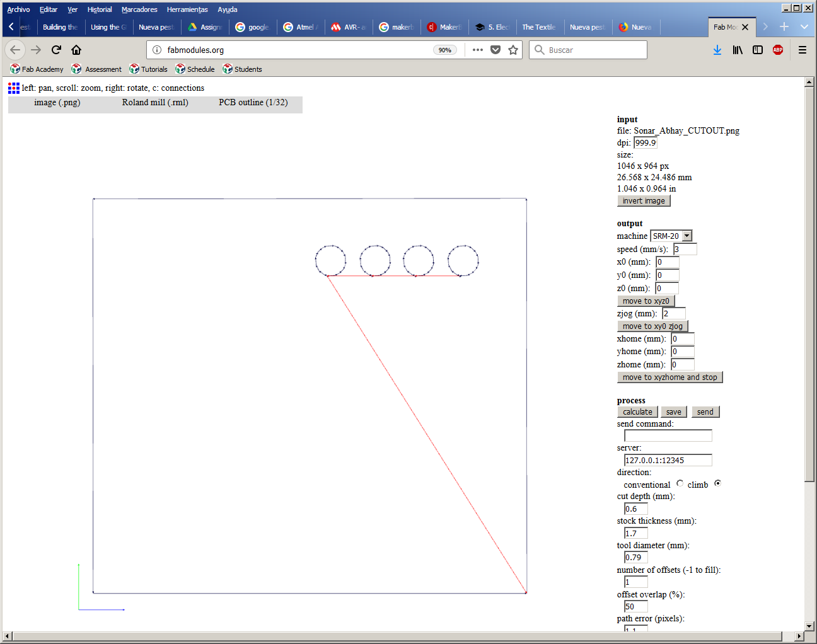Image resolution: width=817 pixels, height=644 pixels.
Task: Click the page's vertical scrollbar thumb
Action: click(809, 284)
